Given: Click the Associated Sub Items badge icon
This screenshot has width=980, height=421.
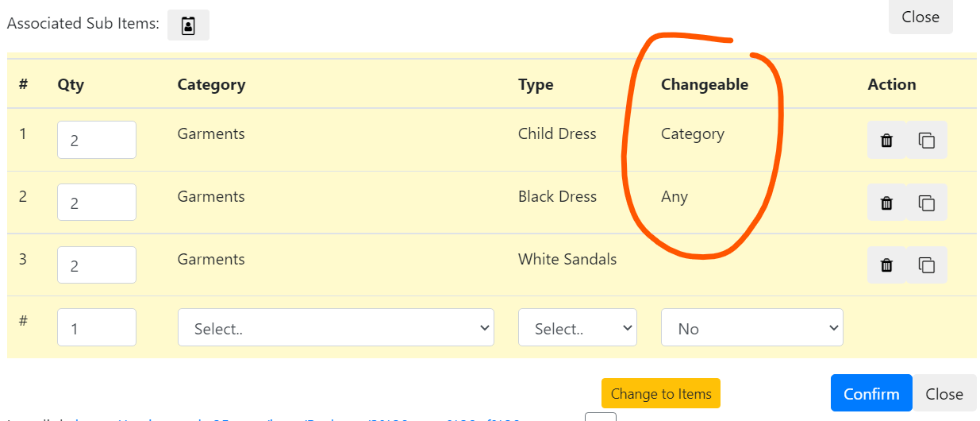Looking at the screenshot, I should point(188,25).
